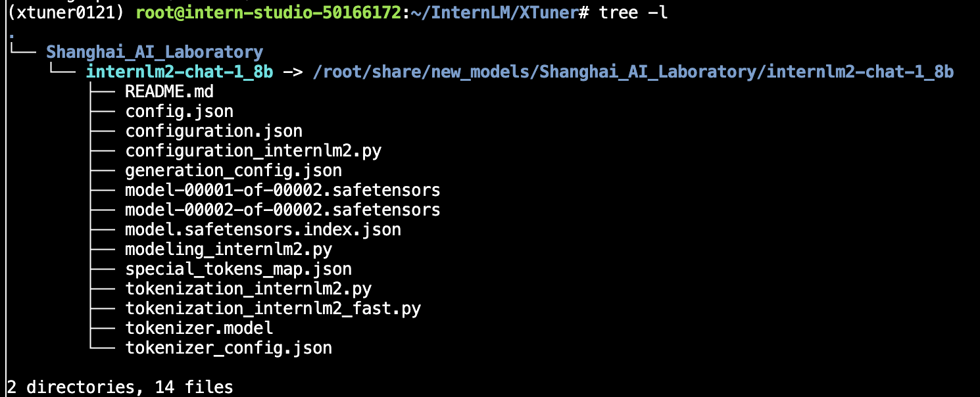Select tokenizer_config.json at tree bottom
The height and width of the screenshot is (397, 980).
[228, 348]
